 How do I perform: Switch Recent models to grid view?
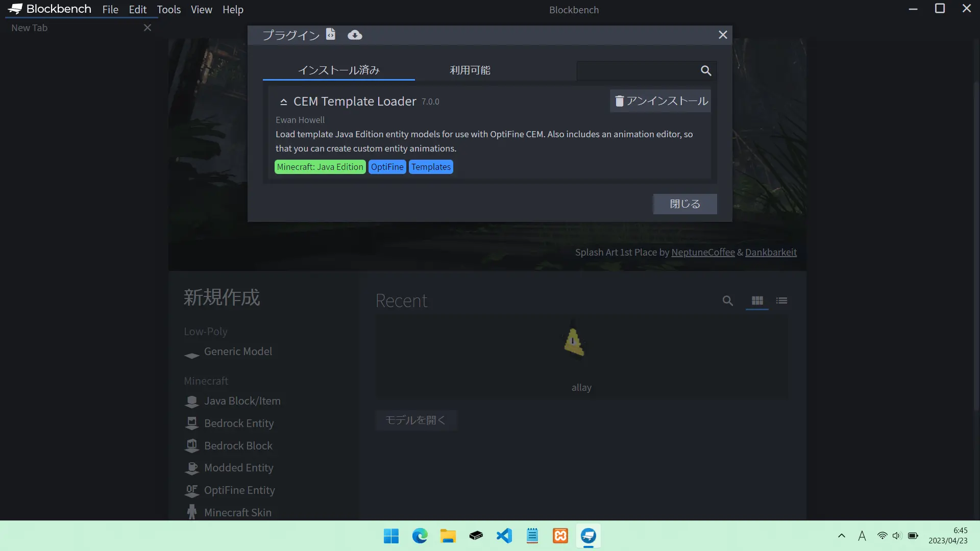click(x=757, y=300)
